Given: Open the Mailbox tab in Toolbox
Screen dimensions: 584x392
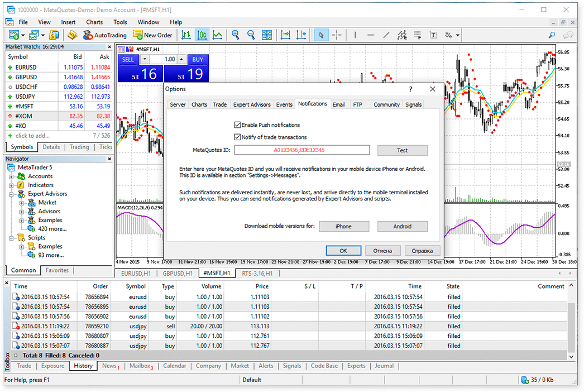Looking at the screenshot, I should 141,366.
